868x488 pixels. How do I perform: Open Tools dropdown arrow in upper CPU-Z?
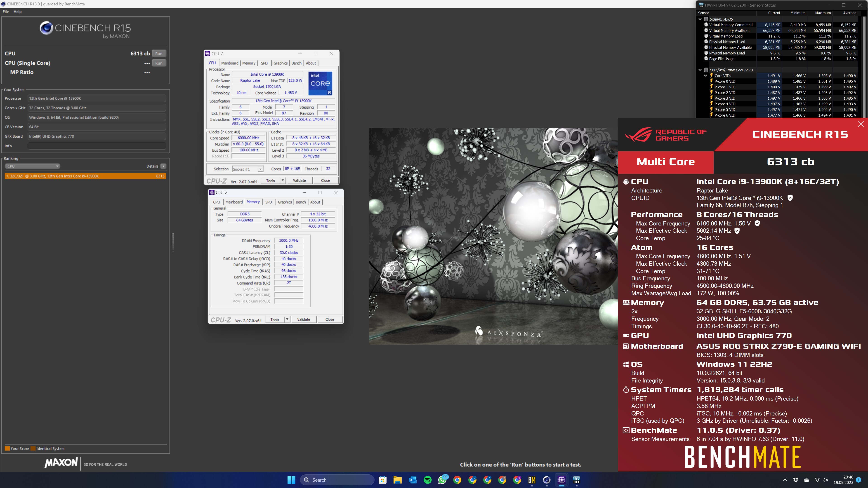pos(283,181)
